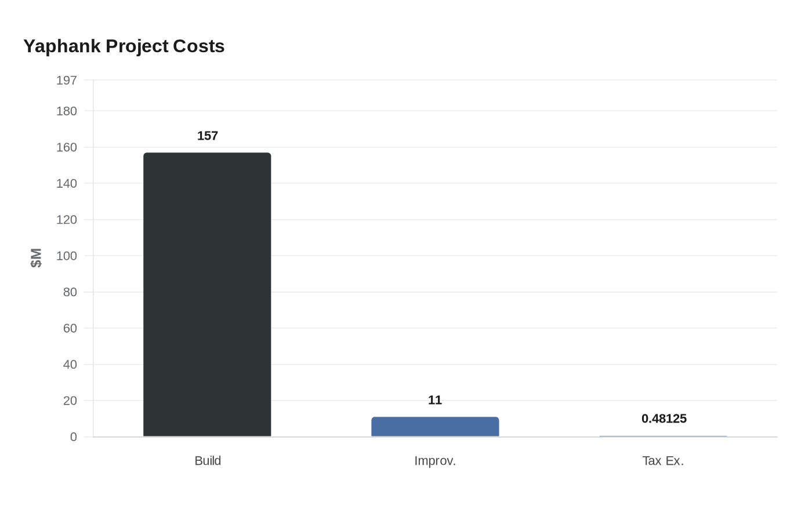
Task: Click the 0.48125 data label
Action: coord(664,418)
